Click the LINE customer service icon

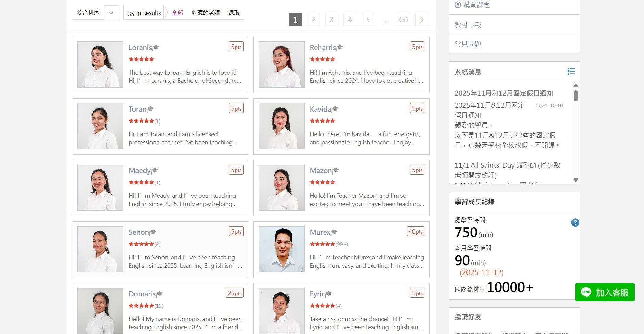[586, 292]
